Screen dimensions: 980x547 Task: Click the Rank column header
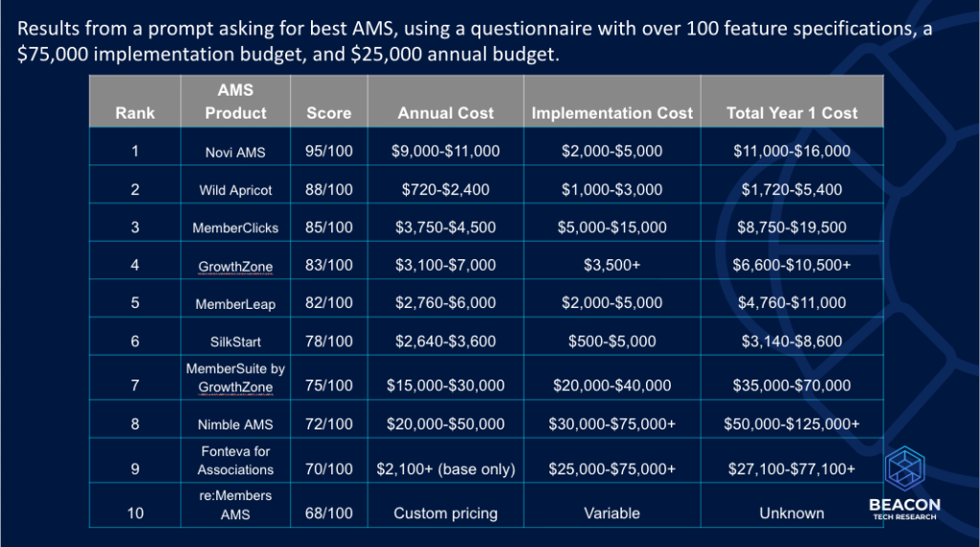135,113
